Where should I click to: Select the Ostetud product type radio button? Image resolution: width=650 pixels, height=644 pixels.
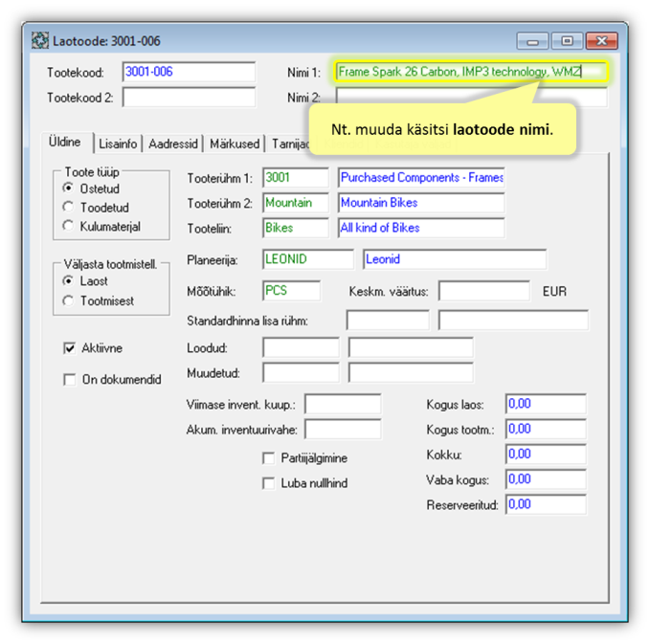coord(68,188)
